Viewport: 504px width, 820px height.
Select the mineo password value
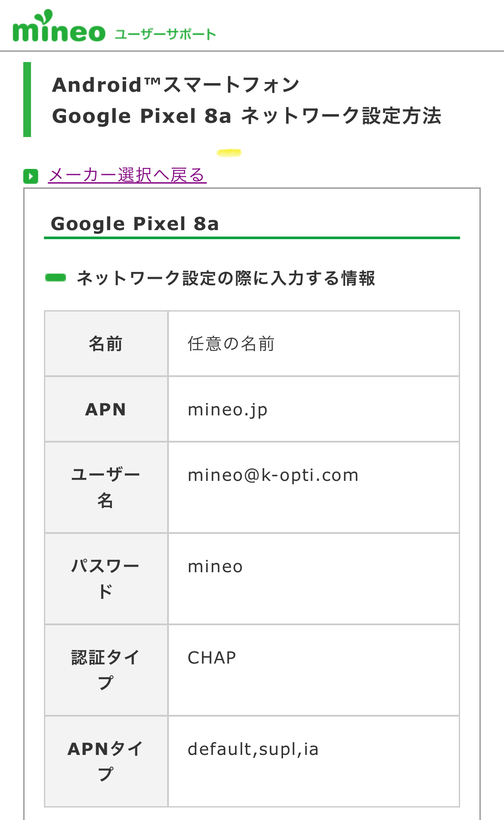[x=215, y=566]
